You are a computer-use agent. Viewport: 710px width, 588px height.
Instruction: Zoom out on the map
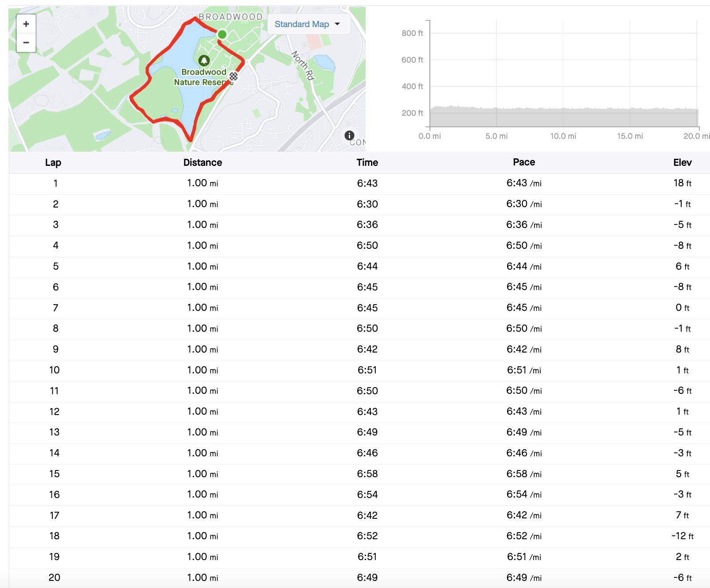coord(26,43)
